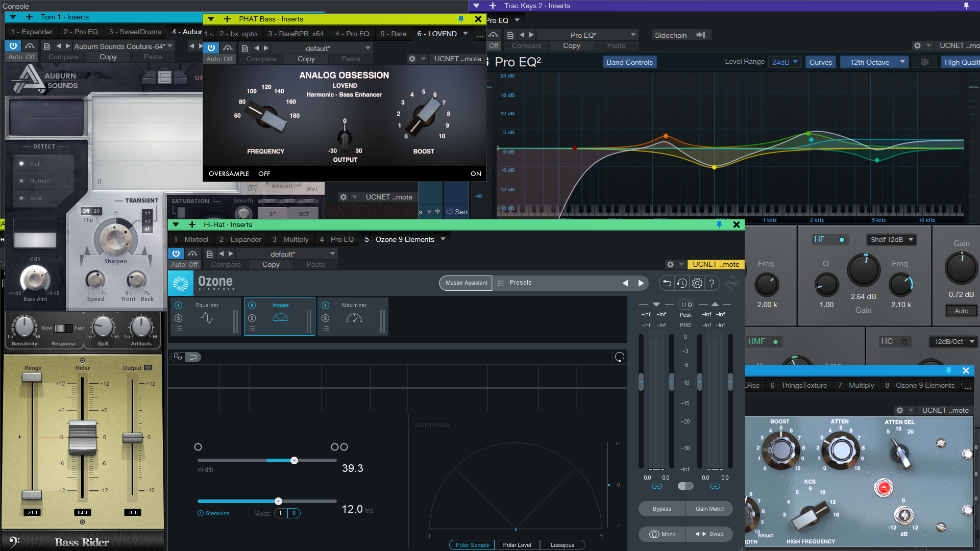Open Level Range 24dB dropdown
Image resolution: width=980 pixels, height=551 pixels.
pos(785,62)
